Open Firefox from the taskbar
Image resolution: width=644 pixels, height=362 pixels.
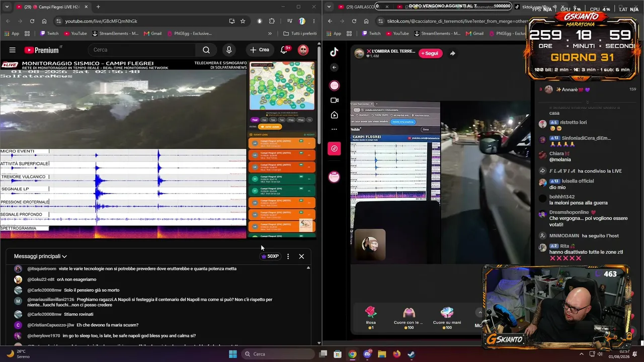click(396, 354)
